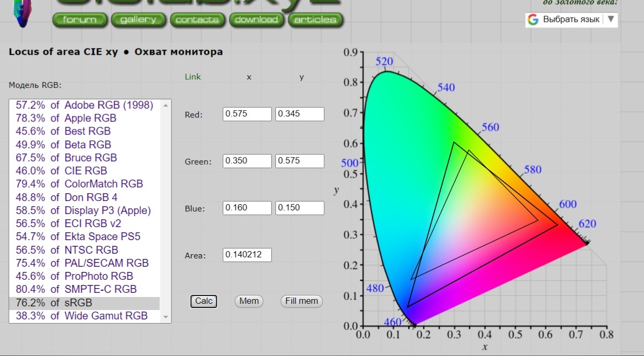This screenshot has height=356, width=644.
Task: Open the Google language selector dropdown
Action: click(572, 19)
